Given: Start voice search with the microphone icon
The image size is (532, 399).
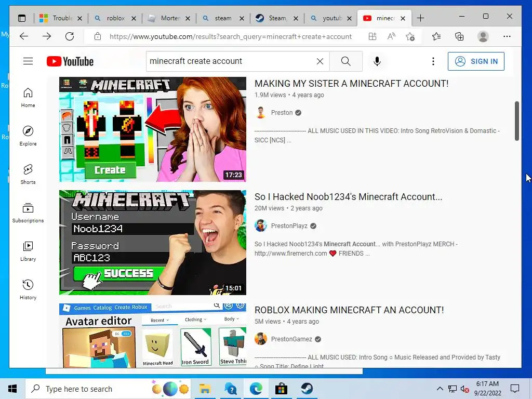Looking at the screenshot, I should point(377,61).
